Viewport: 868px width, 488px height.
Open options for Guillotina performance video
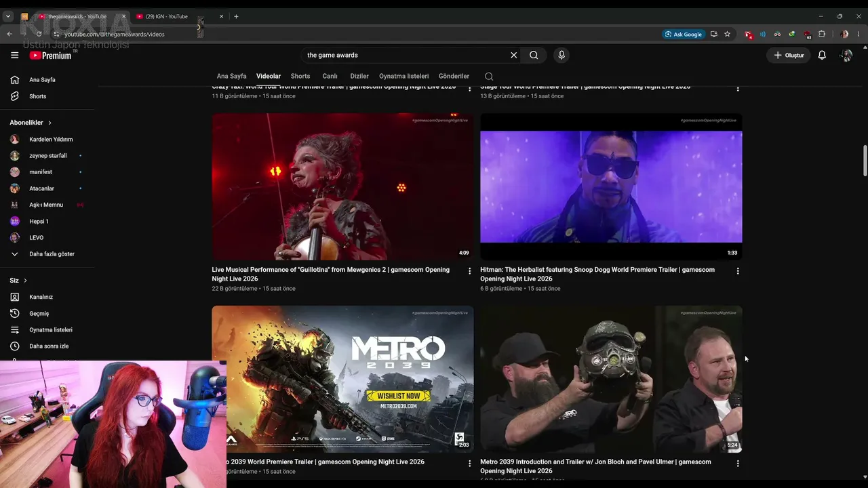(469, 271)
